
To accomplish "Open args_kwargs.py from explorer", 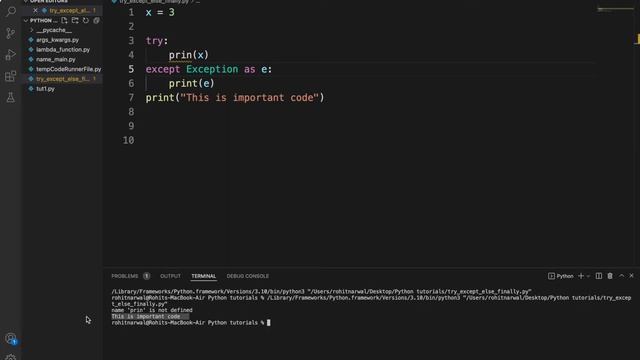I will coord(58,40).
